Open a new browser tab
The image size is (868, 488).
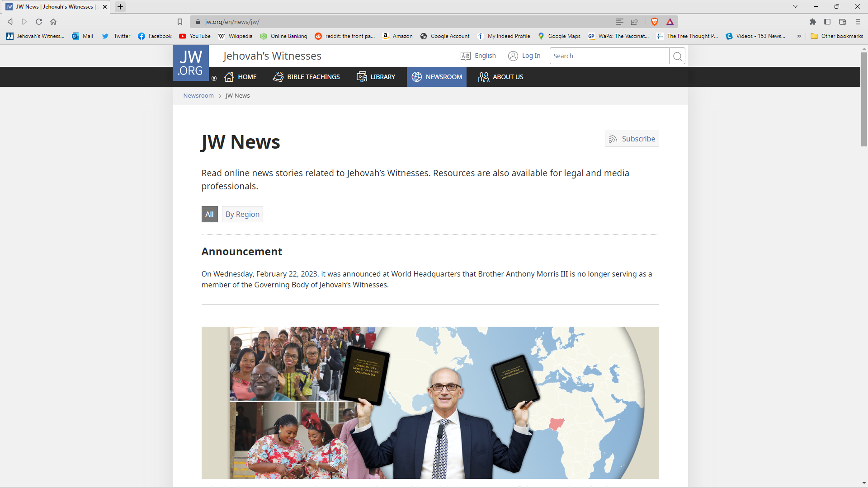(120, 7)
